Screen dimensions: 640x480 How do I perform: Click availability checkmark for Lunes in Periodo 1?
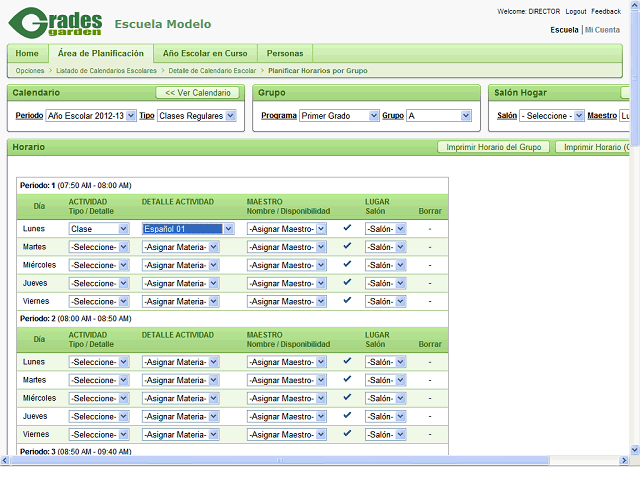click(347, 228)
